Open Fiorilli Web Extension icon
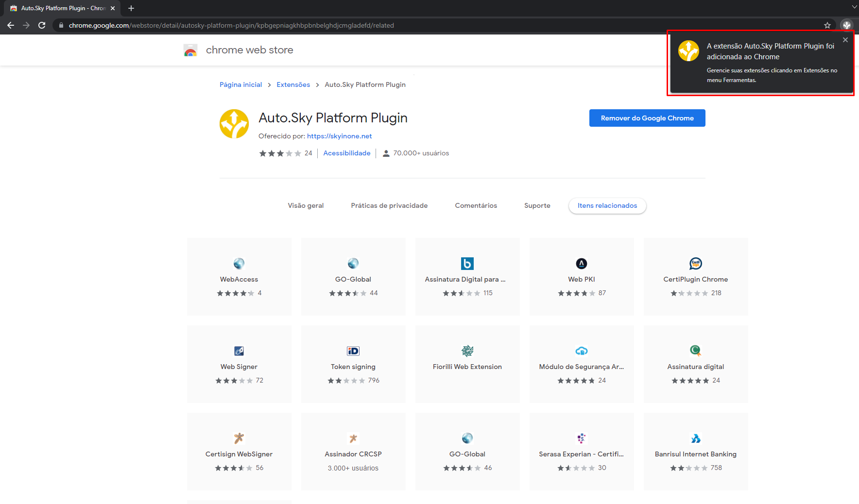The image size is (859, 504). 467,351
